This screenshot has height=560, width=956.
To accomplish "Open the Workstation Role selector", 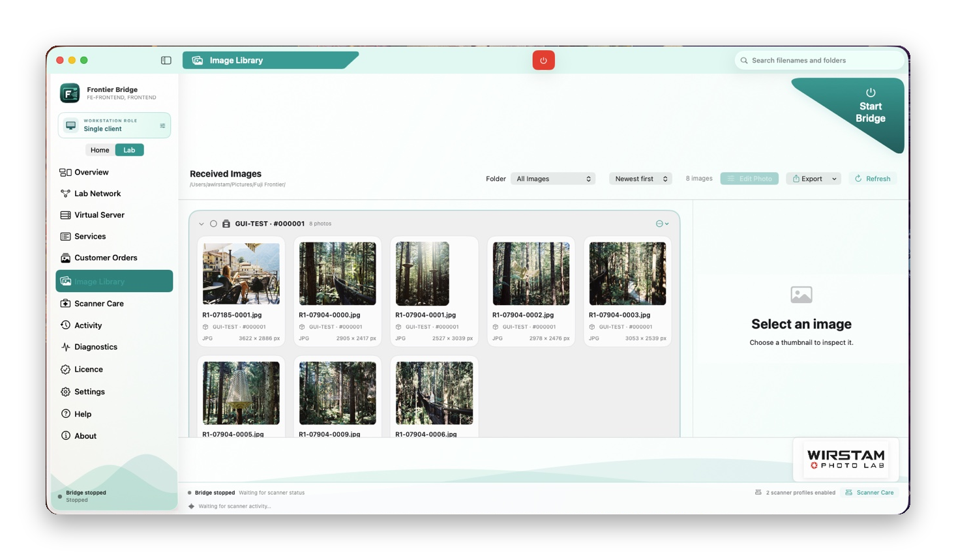I will 114,125.
